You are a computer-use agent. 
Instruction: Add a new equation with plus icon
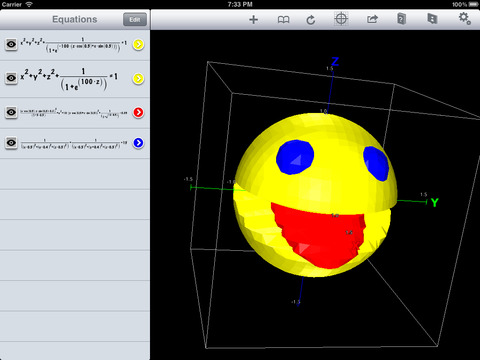click(x=253, y=20)
